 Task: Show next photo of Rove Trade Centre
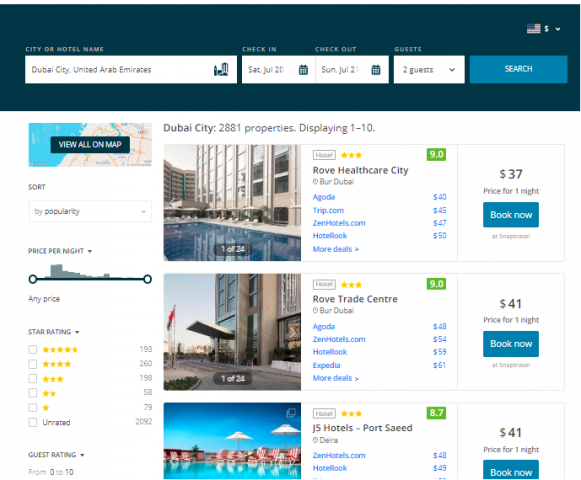(x=292, y=332)
